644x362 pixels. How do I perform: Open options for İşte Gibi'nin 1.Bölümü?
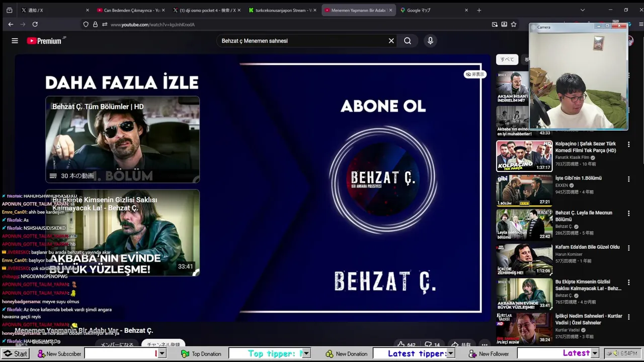(628, 179)
